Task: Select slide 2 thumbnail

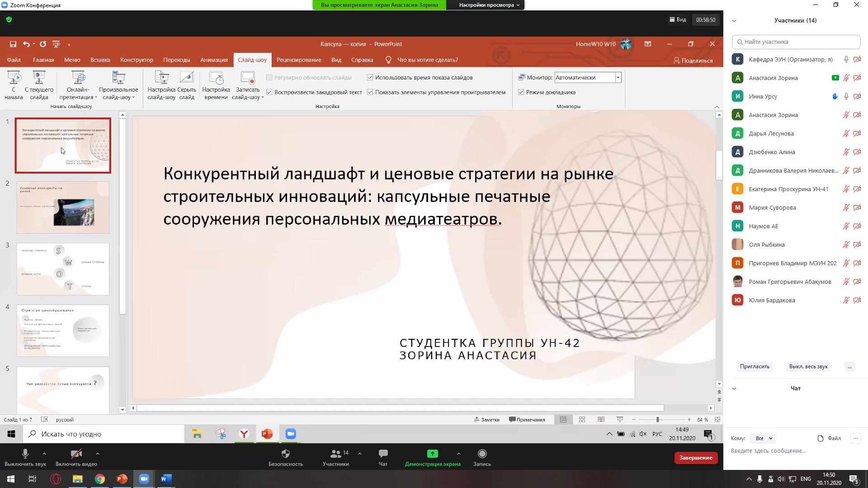Action: click(63, 207)
